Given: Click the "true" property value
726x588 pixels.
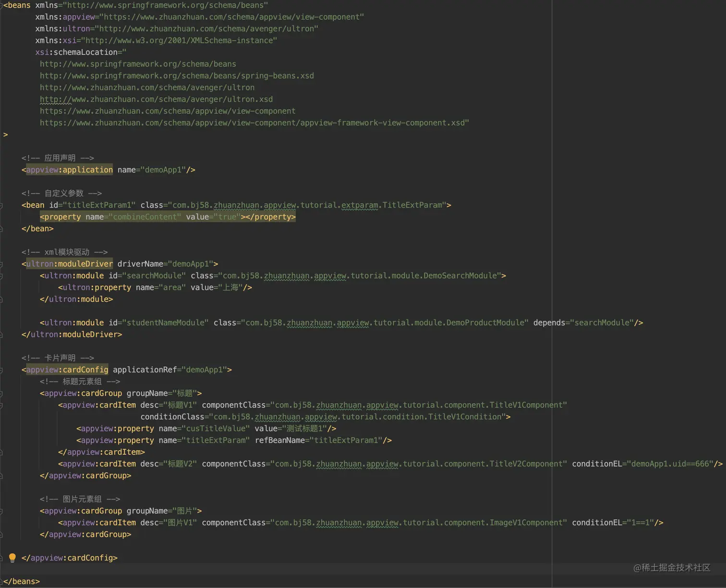Looking at the screenshot, I should click(x=227, y=217).
